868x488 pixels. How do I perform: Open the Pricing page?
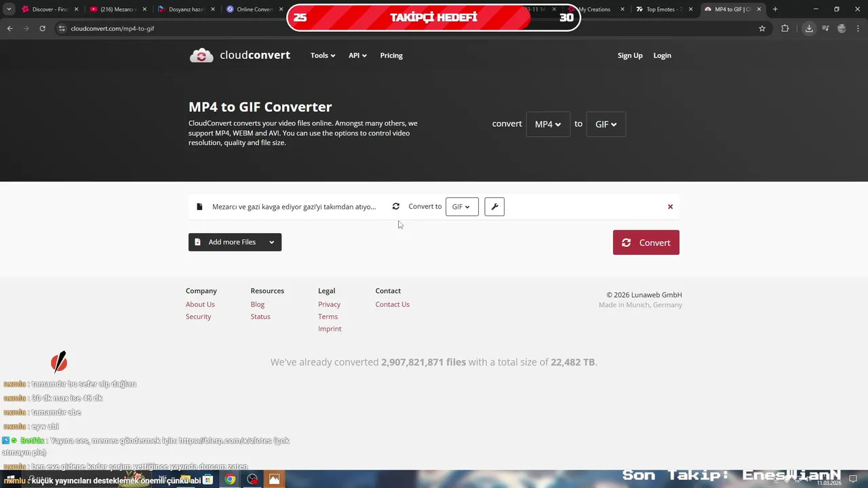click(x=391, y=56)
